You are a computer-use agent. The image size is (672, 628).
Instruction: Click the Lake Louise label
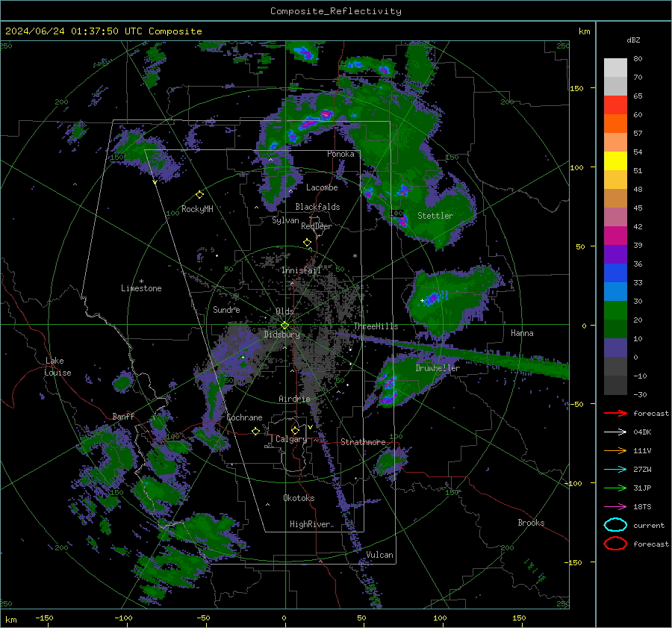pos(58,367)
